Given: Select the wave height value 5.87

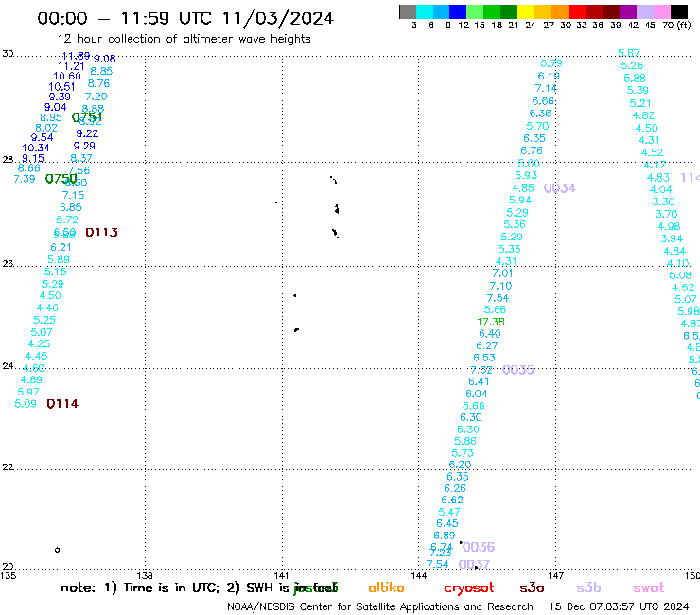Looking at the screenshot, I should click(x=629, y=53).
